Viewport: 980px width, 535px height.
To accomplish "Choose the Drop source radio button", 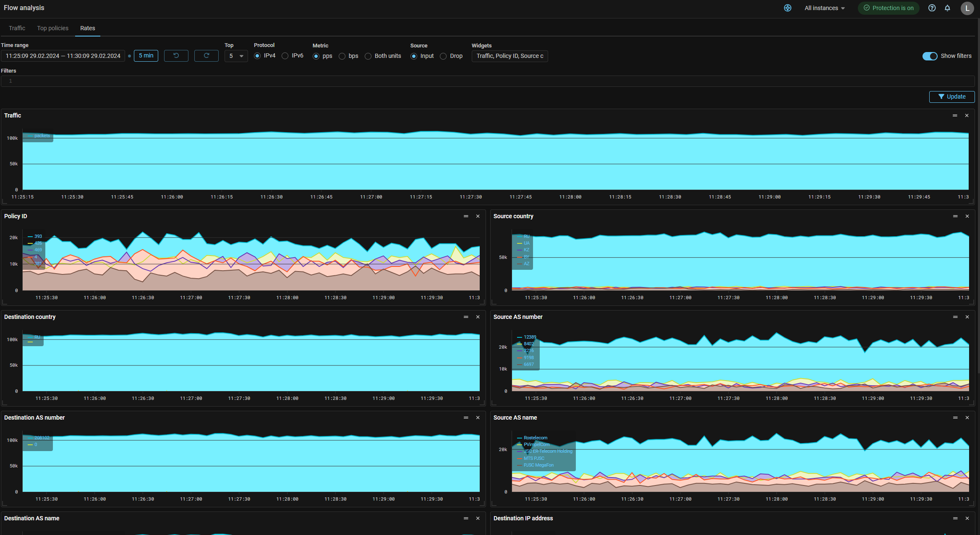I will (x=443, y=56).
